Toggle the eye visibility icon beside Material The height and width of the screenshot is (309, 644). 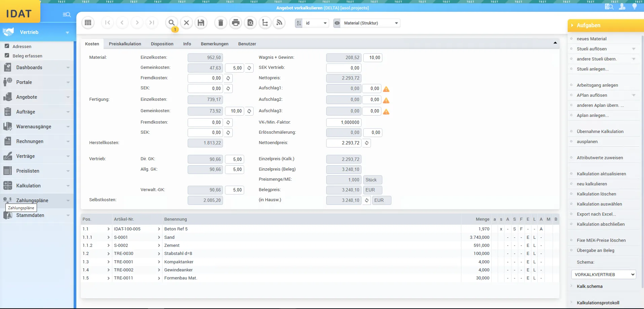coord(337,23)
